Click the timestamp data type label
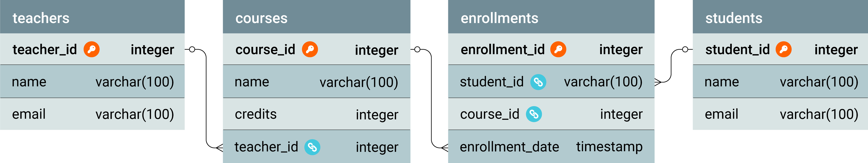This screenshot has height=163, width=868. click(x=609, y=147)
